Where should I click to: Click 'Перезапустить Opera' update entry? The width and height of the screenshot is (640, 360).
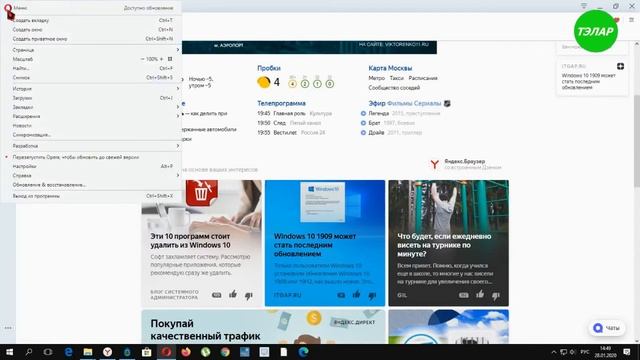point(91,157)
